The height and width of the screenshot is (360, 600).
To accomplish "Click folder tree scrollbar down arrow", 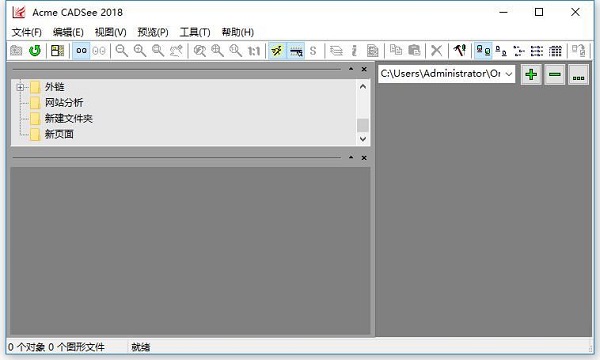I will 363,139.
